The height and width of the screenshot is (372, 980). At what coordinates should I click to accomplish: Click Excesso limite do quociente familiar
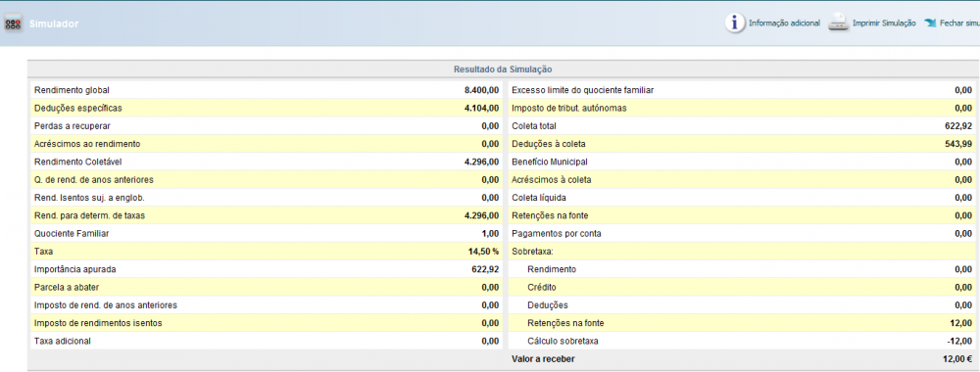[582, 90]
